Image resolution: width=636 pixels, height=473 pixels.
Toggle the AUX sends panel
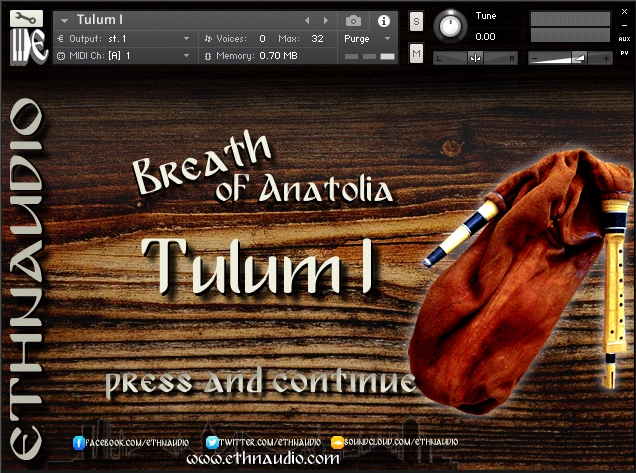tap(624, 39)
